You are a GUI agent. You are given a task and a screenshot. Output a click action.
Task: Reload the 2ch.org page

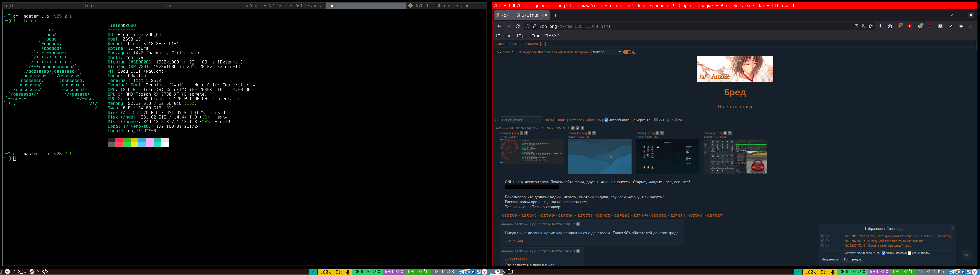[517, 26]
